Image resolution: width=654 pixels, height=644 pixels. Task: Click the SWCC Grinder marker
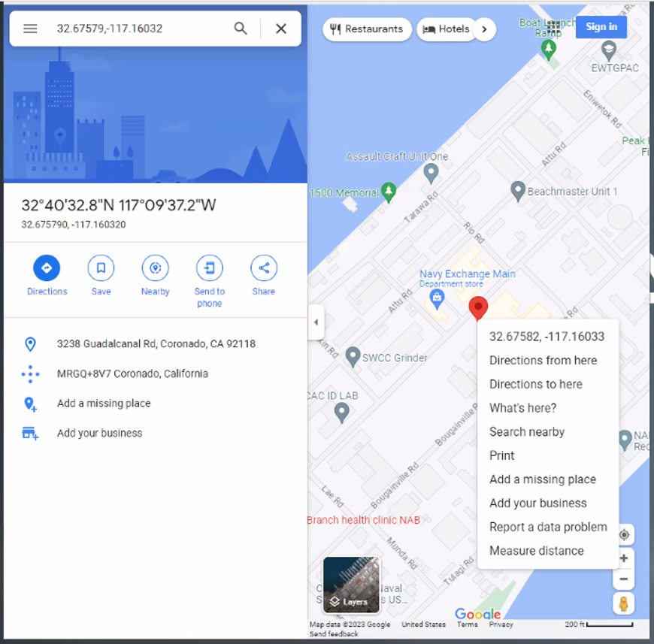tap(353, 357)
